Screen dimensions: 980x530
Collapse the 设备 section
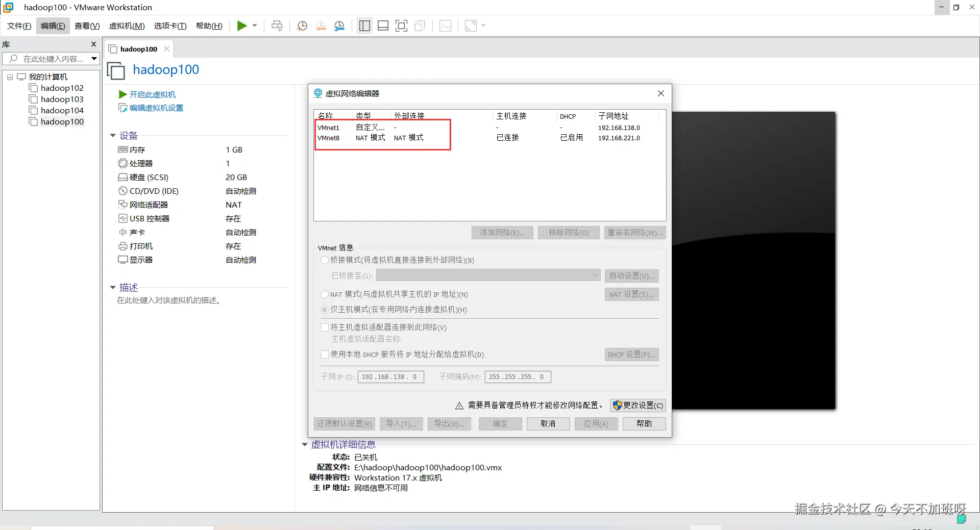113,136
